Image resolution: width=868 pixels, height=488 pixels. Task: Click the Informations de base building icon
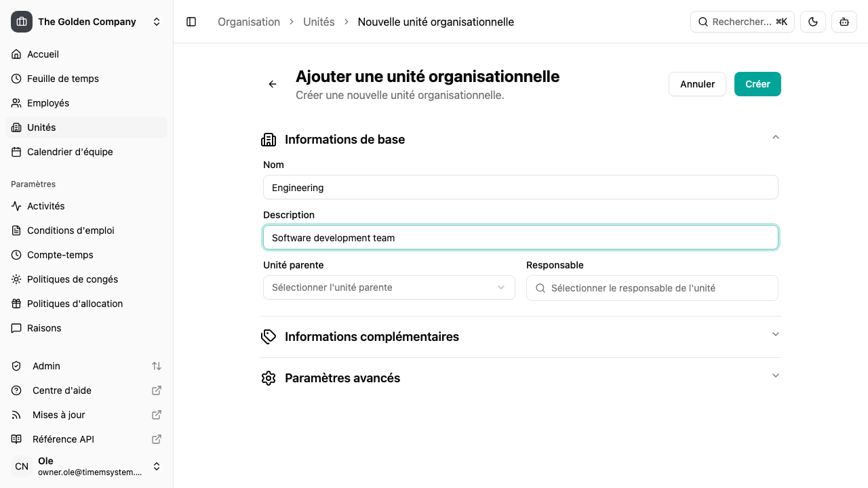269,139
